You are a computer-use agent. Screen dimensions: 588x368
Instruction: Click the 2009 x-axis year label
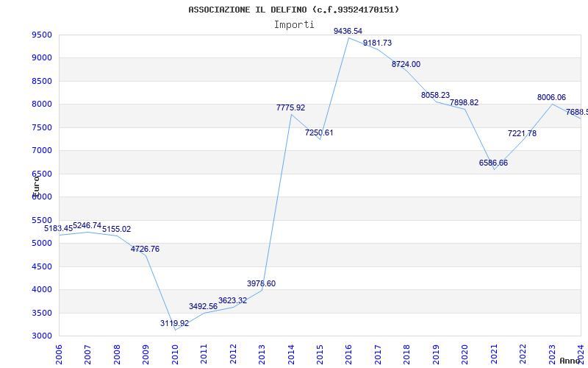[x=146, y=355]
